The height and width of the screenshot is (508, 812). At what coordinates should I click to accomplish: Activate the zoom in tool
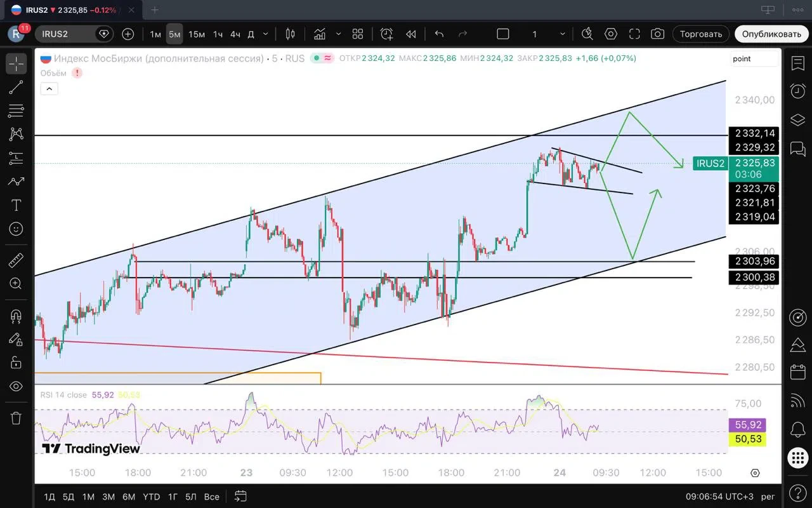point(16,284)
